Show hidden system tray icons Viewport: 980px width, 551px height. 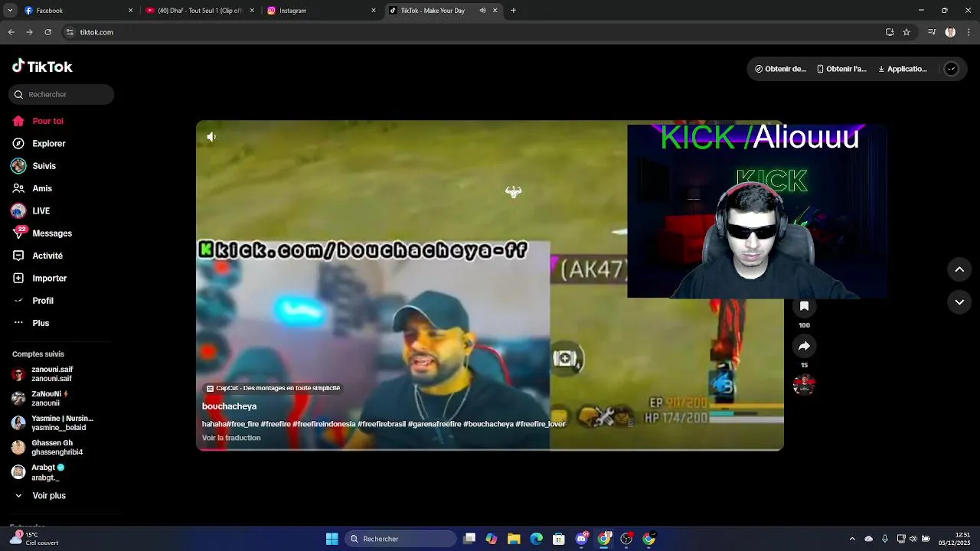(x=852, y=539)
